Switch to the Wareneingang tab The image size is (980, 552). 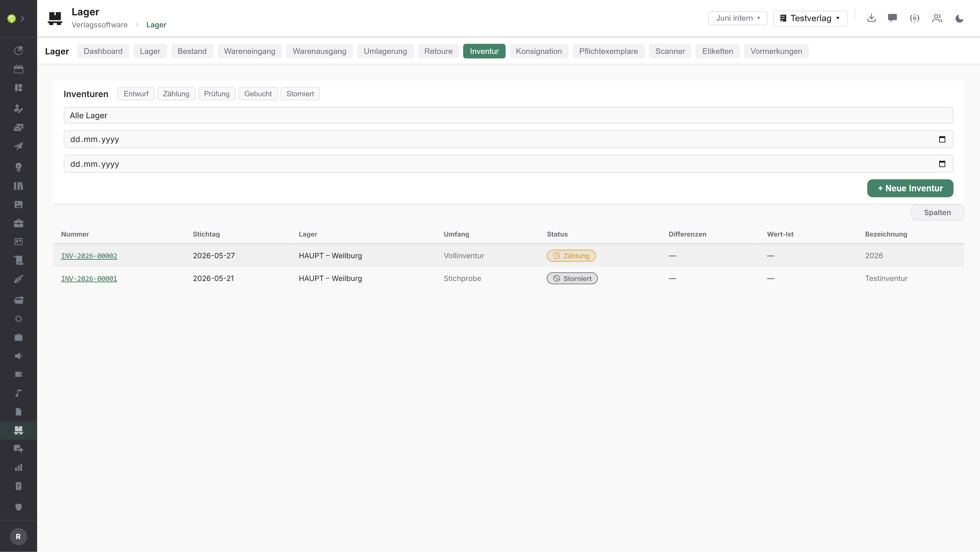[x=250, y=51]
